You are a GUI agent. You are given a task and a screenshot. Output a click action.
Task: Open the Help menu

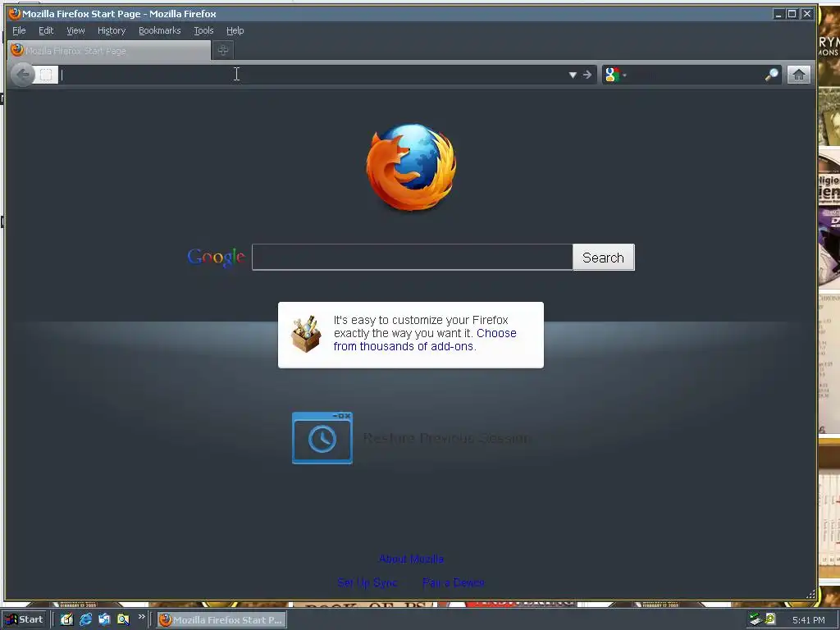(235, 30)
